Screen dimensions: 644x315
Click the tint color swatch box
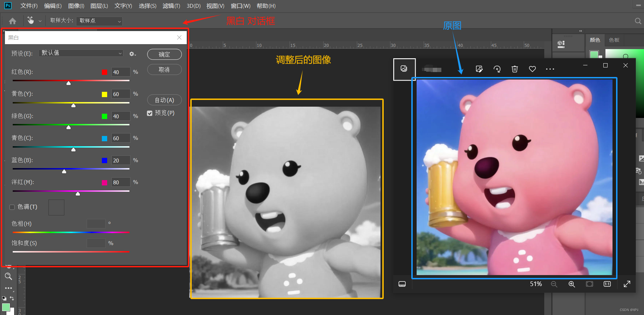[56, 207]
